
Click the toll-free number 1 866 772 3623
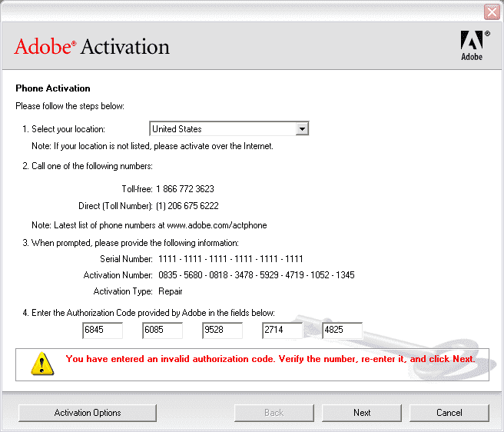click(185, 189)
